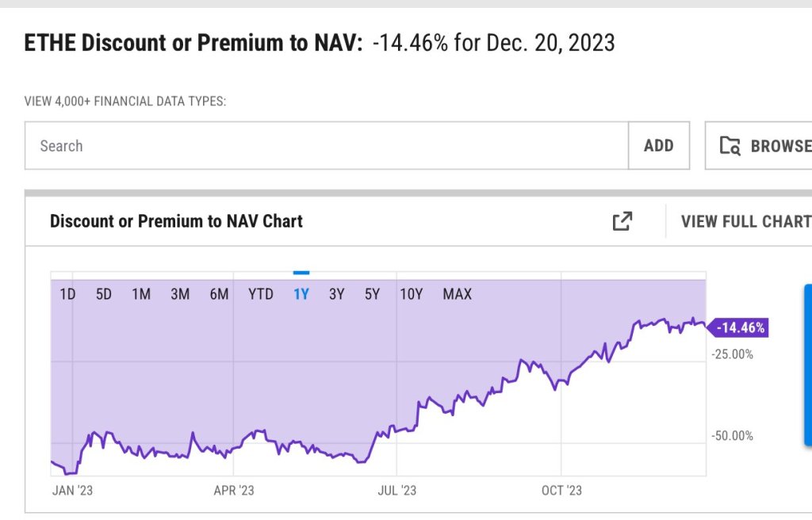Select the 1D time range

67,293
